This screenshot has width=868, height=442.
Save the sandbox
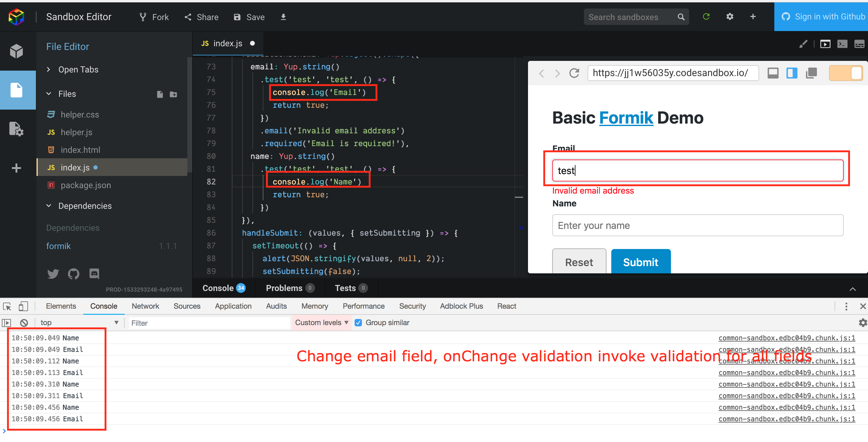tap(249, 17)
